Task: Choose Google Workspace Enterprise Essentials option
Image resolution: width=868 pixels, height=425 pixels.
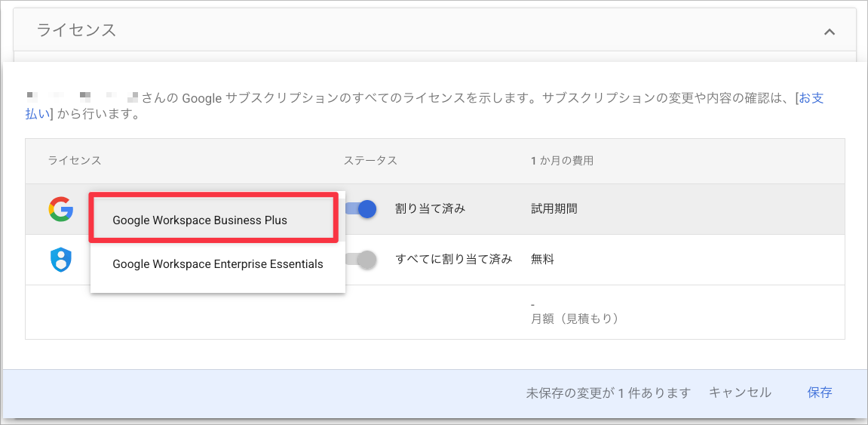Action: tap(217, 263)
